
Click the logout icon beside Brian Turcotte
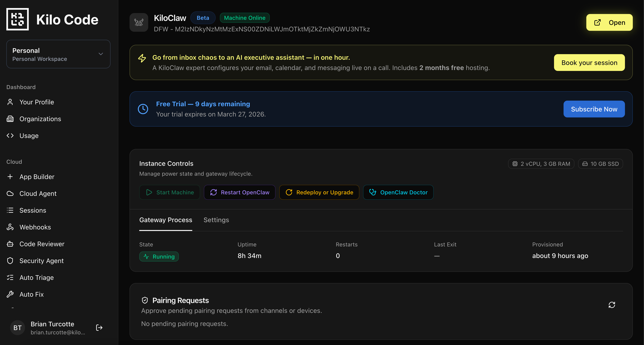(99, 327)
